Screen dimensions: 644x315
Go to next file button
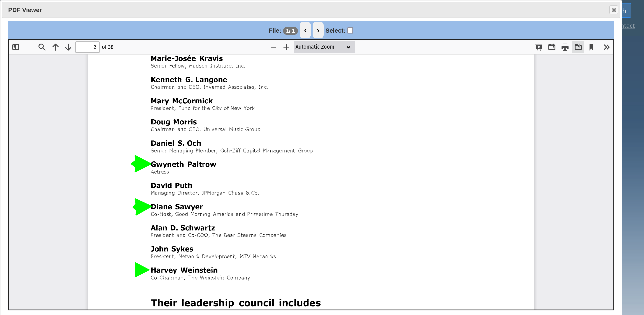[318, 30]
